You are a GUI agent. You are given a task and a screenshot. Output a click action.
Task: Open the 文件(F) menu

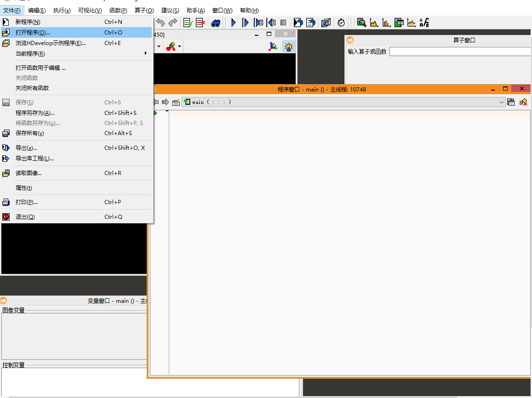tap(12, 11)
